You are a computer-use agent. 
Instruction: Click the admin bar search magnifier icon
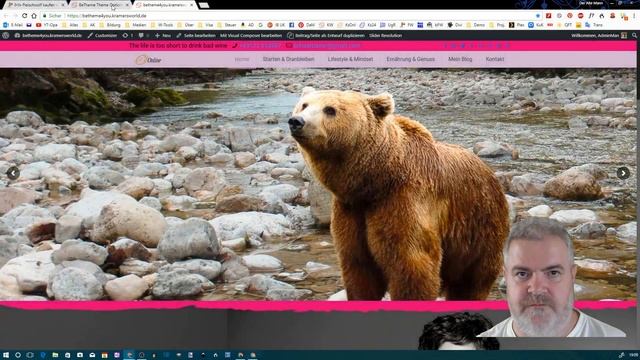tap(634, 36)
